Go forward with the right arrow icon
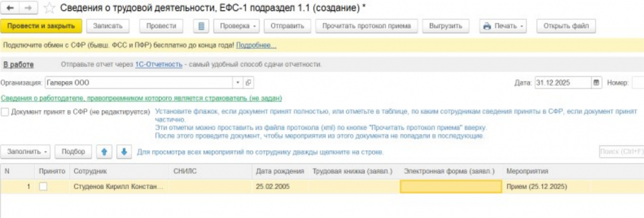 coord(29,7)
